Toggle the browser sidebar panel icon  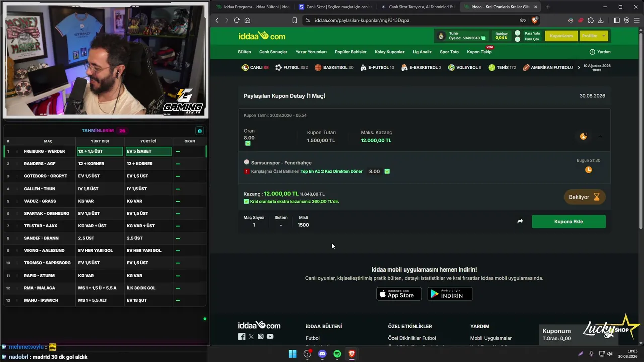pyautogui.click(x=617, y=20)
